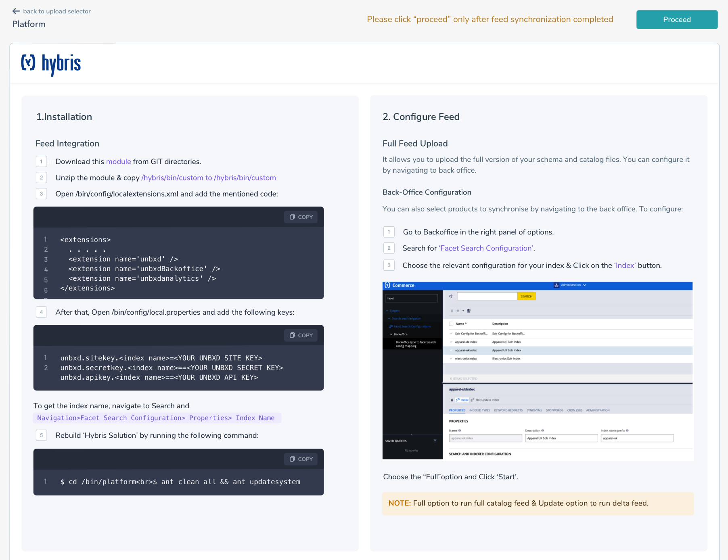Select the unbxd.apikey code line

point(159,377)
